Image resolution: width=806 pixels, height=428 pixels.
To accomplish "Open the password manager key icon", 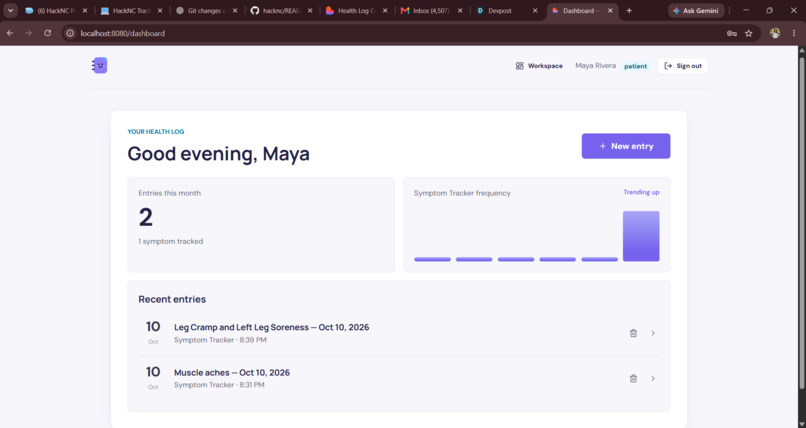I will tap(731, 33).
